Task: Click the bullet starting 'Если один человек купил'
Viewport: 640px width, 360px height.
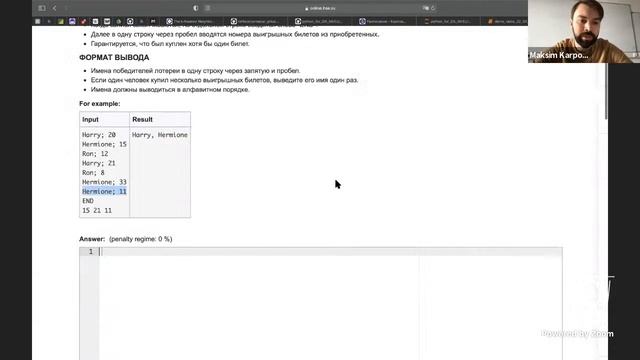Action: tap(224, 80)
